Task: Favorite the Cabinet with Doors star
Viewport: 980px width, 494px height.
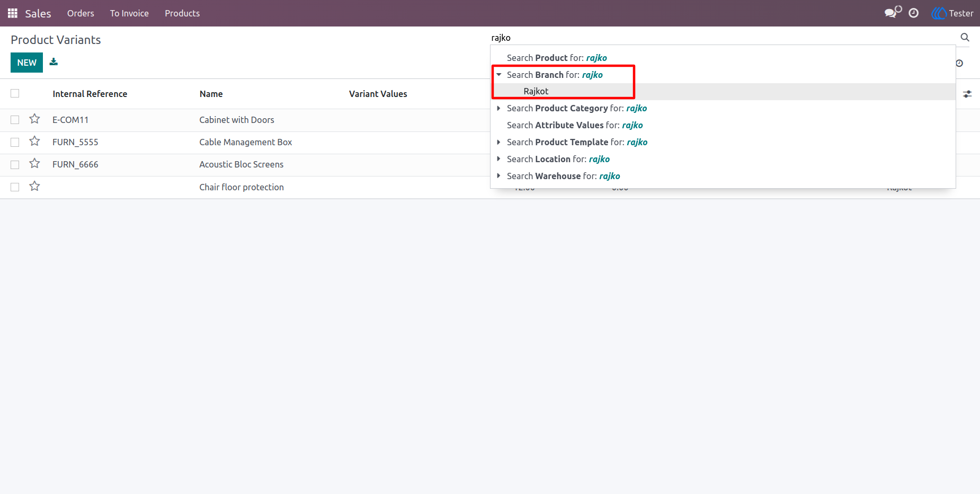Action: click(34, 119)
